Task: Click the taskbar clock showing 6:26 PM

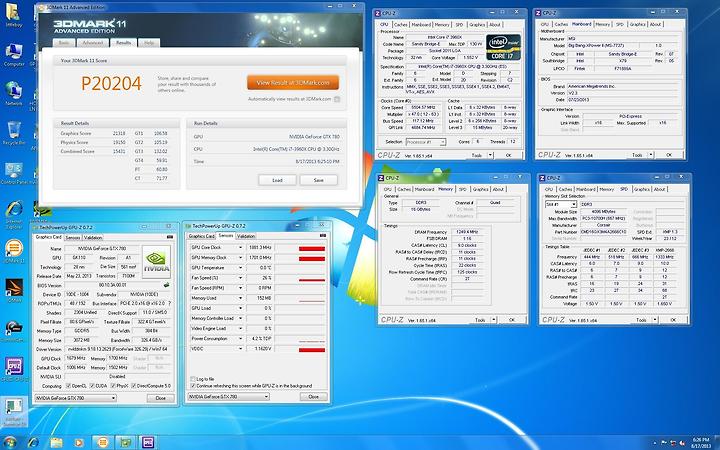Action: point(700,443)
